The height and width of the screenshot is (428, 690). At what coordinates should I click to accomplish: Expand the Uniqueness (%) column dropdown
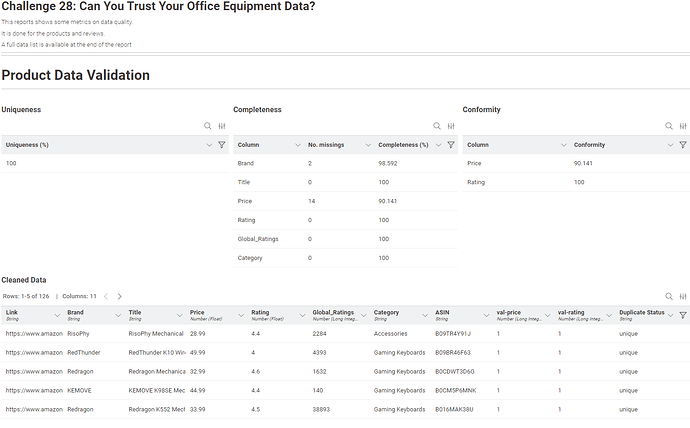click(x=208, y=145)
